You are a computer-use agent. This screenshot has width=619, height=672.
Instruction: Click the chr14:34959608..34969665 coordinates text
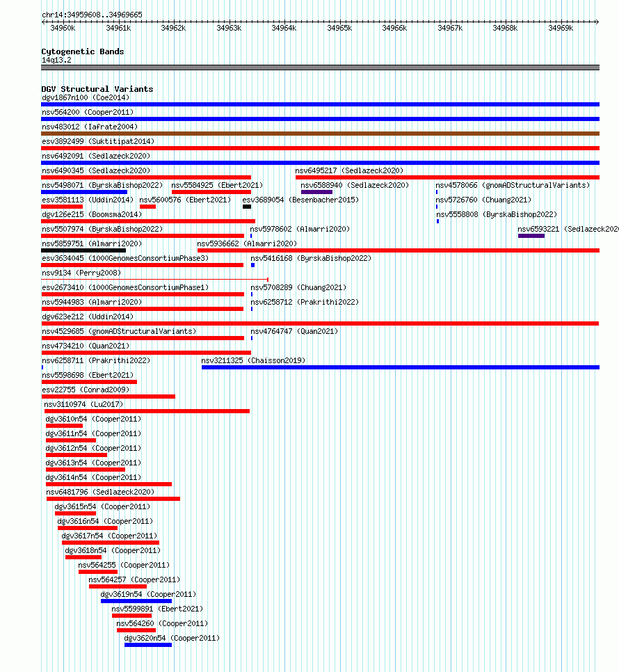click(92, 15)
